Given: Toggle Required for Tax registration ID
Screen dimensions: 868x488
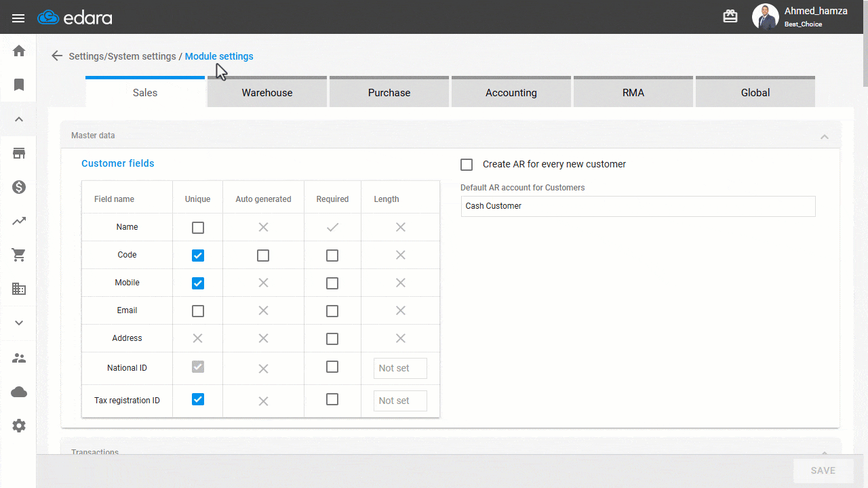Looking at the screenshot, I should click(332, 399).
